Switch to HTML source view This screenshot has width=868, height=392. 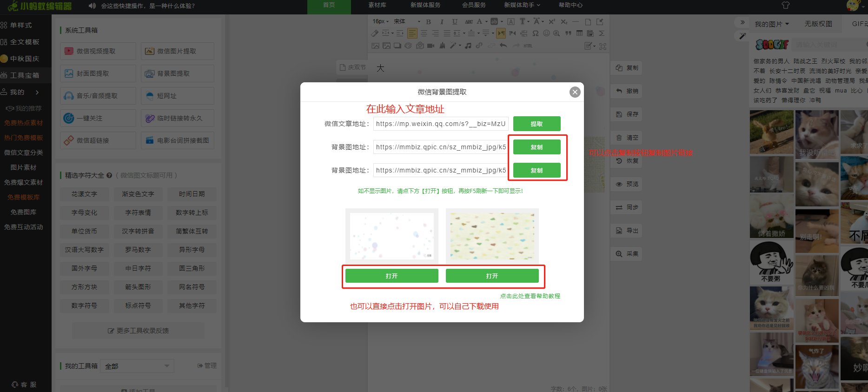(528, 46)
